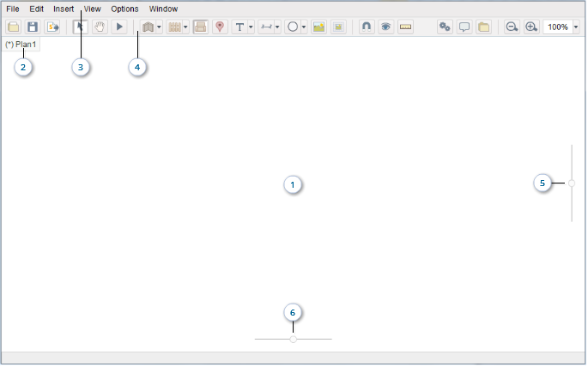This screenshot has width=588, height=367.
Task: Save the plan with the floppy disk icon
Action: pos(33,27)
